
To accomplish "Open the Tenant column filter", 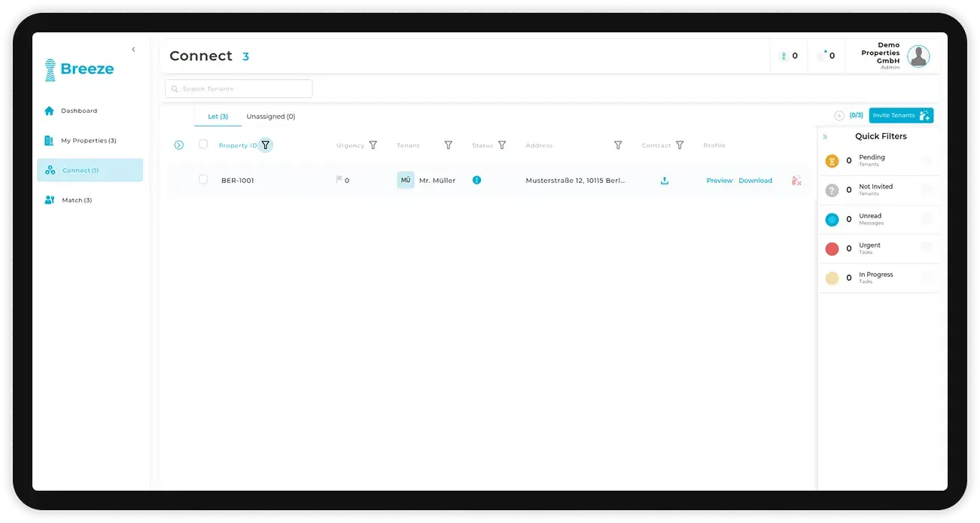I will pyautogui.click(x=449, y=145).
